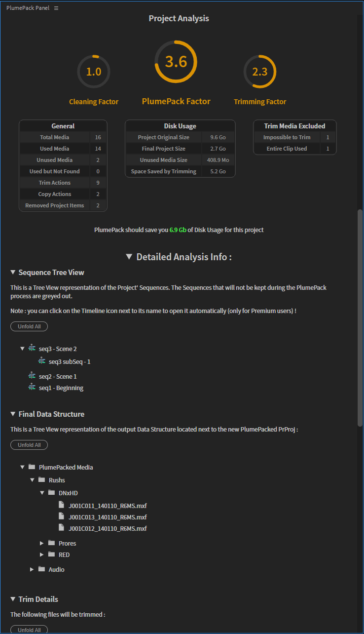Click the Used but Not Found row
This screenshot has height=634, width=364.
[63, 171]
